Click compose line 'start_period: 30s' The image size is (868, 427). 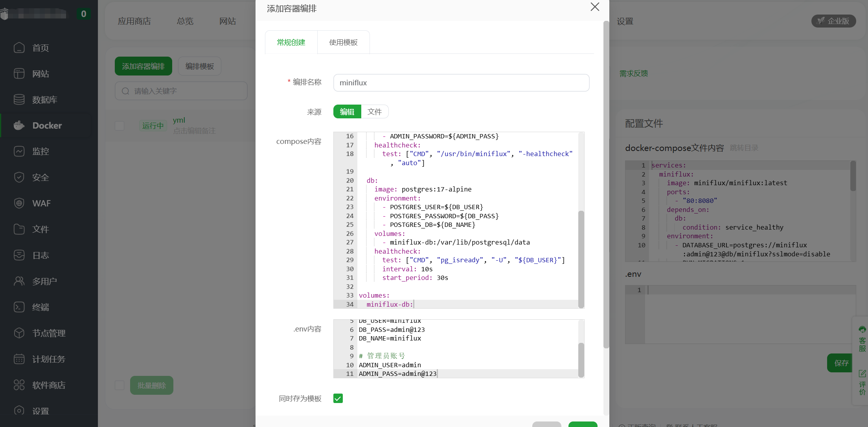415,278
